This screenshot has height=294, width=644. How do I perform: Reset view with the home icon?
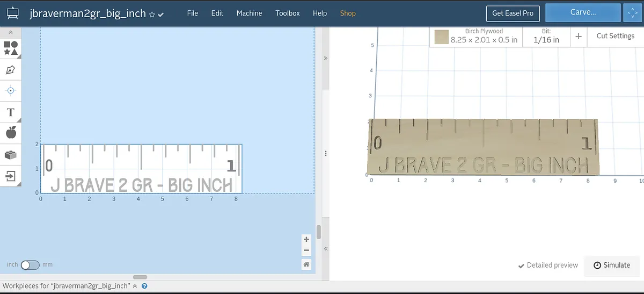tap(306, 264)
